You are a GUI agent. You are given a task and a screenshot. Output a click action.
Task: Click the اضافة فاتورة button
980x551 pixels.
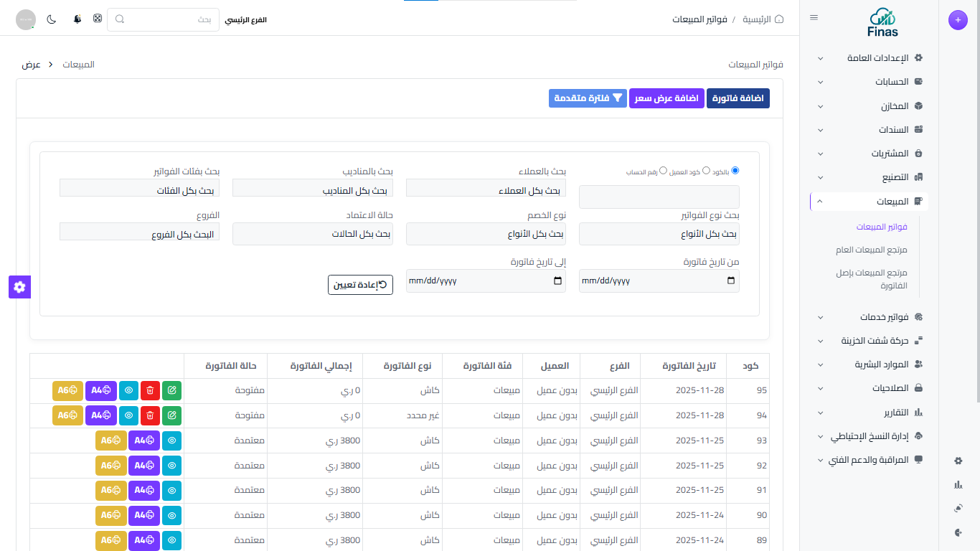738,98
